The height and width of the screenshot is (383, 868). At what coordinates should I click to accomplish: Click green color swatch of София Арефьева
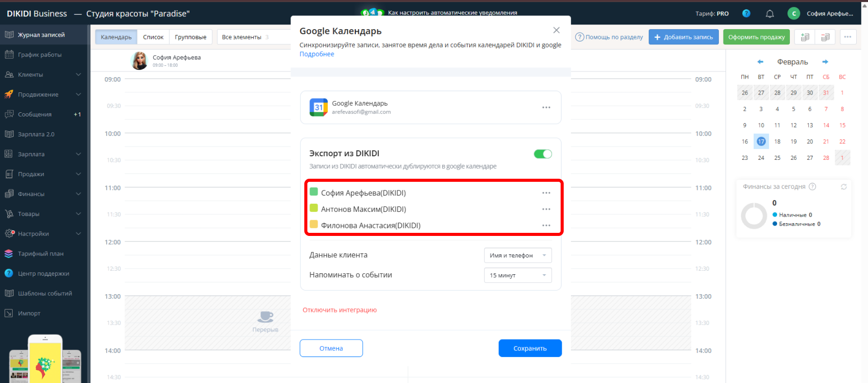point(314,192)
